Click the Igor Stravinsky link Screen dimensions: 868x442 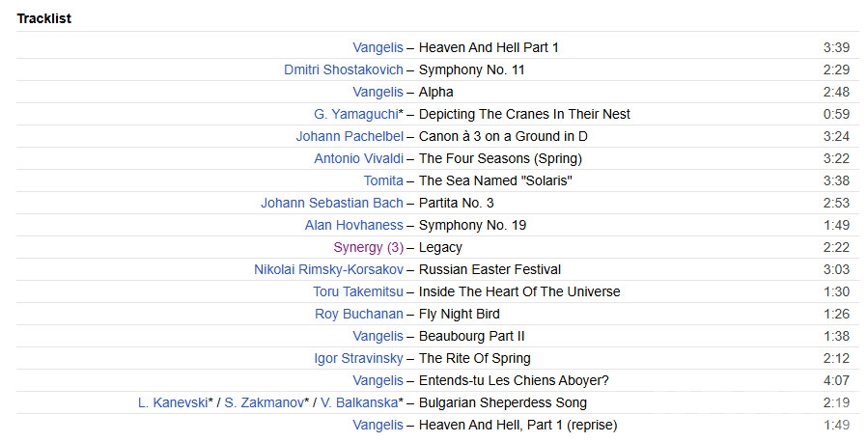pyautogui.click(x=359, y=358)
